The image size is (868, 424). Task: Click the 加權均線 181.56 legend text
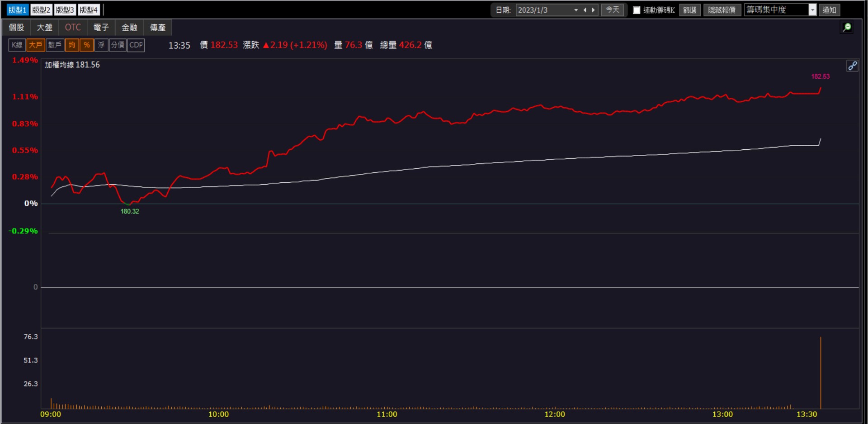(x=72, y=65)
